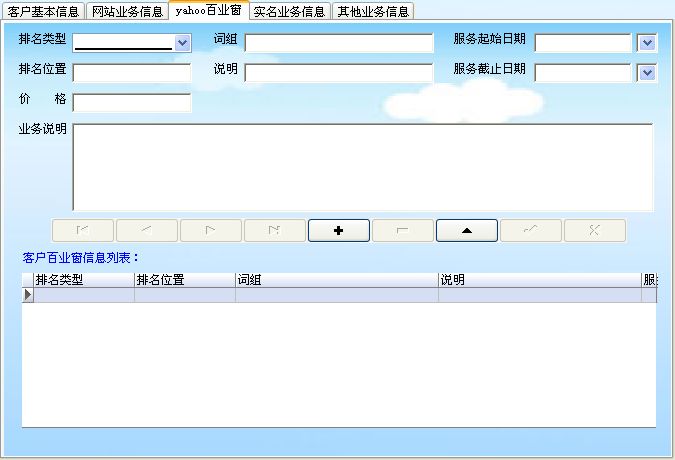Open 服务截止日期 date picker dropdown
The image size is (675, 460).
click(647, 73)
